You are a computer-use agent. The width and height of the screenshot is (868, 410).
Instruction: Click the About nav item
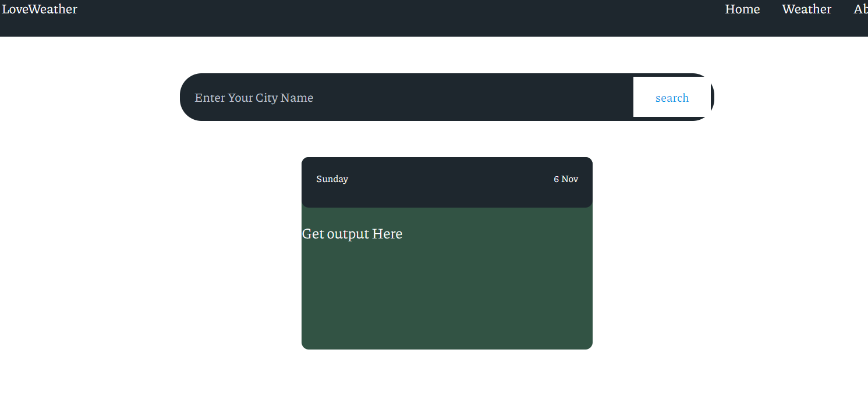coord(860,9)
